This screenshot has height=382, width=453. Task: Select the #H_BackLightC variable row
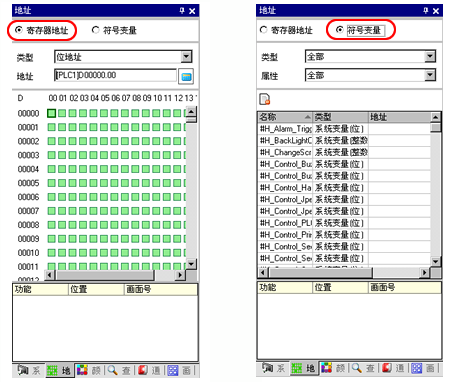pos(345,140)
